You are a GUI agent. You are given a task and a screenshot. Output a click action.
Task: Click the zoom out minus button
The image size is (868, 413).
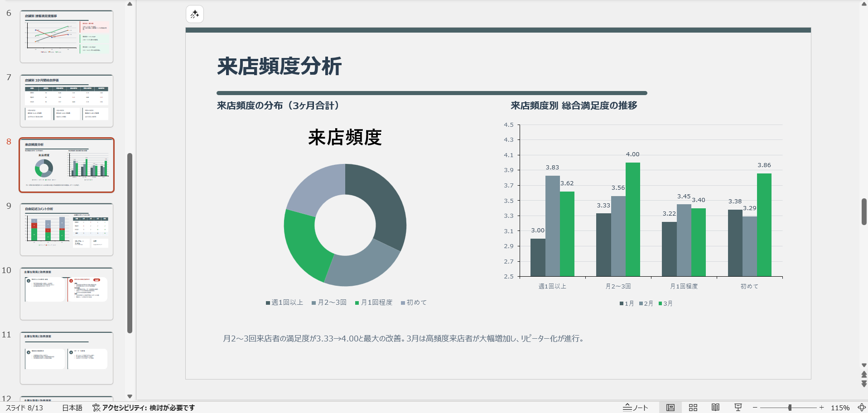755,408
